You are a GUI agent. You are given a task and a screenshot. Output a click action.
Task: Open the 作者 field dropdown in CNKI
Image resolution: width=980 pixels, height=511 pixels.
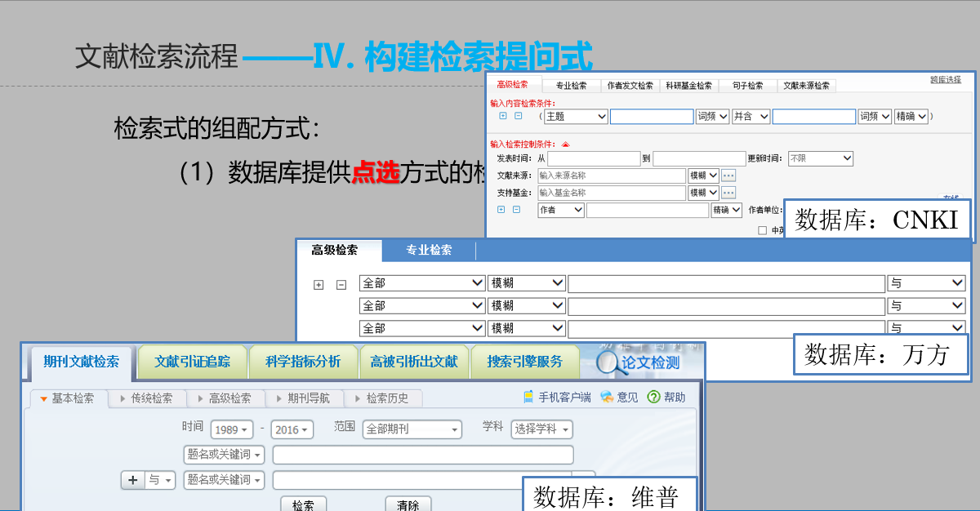(x=561, y=210)
